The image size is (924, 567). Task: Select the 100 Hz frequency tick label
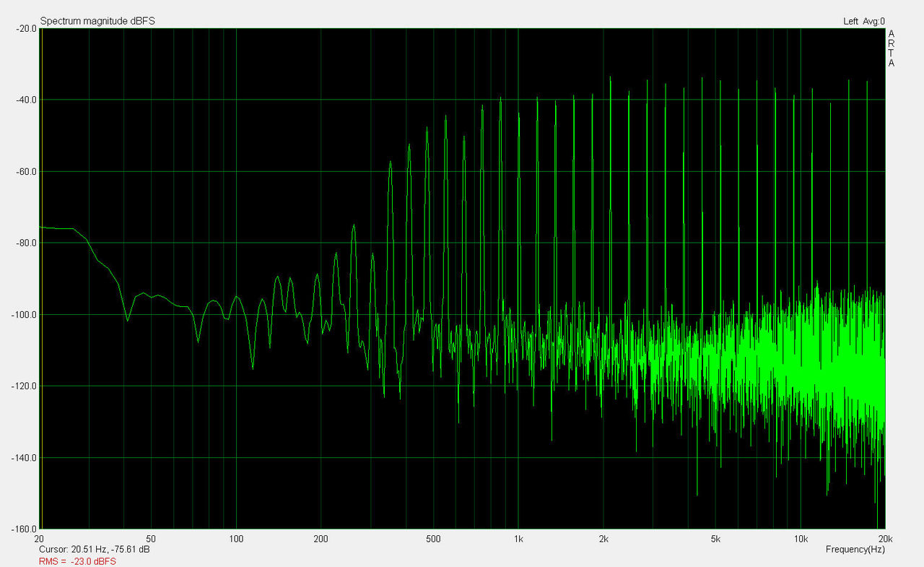click(x=236, y=539)
